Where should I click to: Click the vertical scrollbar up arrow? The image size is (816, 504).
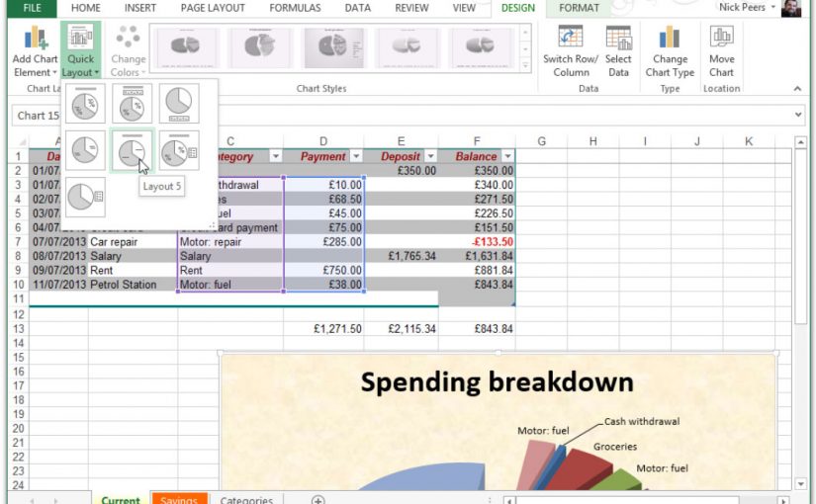point(800,142)
